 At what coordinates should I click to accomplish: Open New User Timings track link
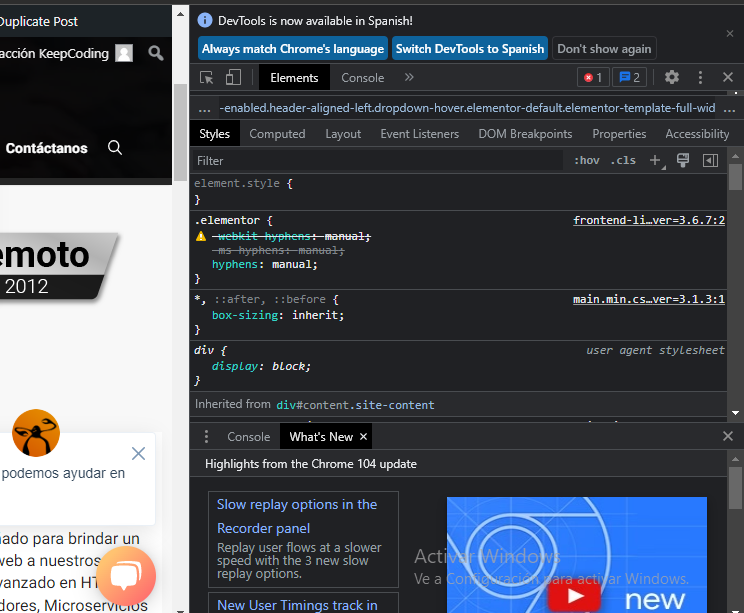(298, 605)
